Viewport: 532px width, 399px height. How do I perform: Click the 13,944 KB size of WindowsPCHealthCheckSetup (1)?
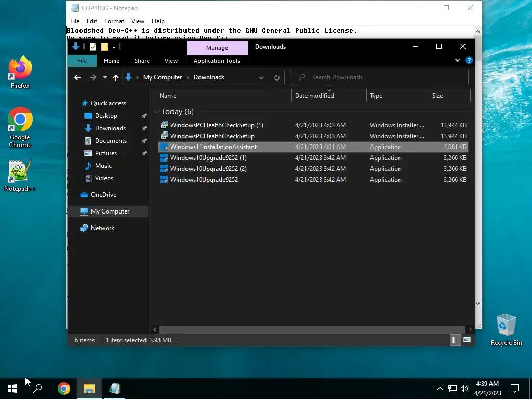453,125
